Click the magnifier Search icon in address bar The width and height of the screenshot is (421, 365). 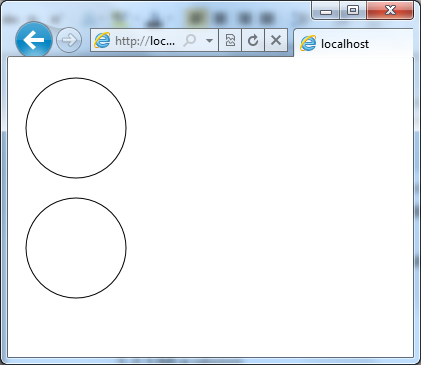click(190, 41)
